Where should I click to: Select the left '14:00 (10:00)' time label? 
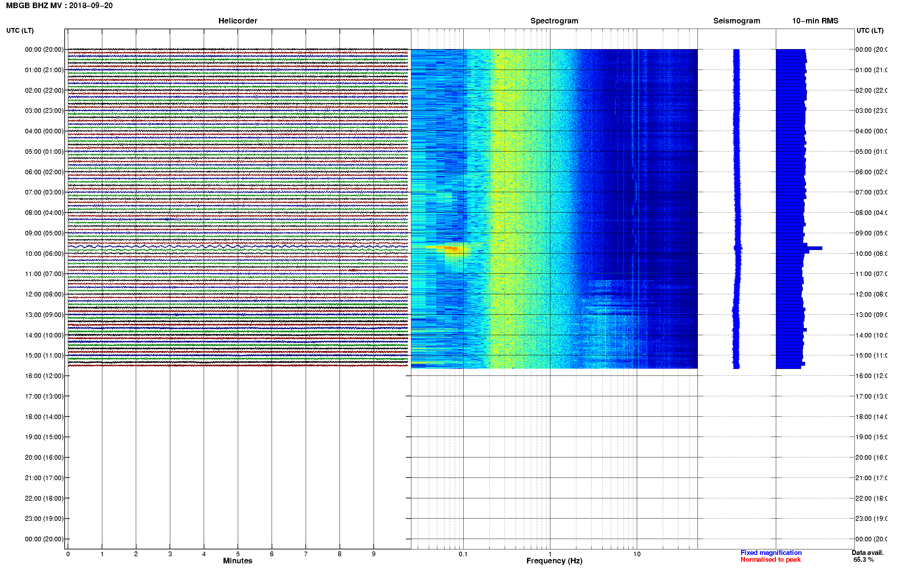tap(44, 335)
